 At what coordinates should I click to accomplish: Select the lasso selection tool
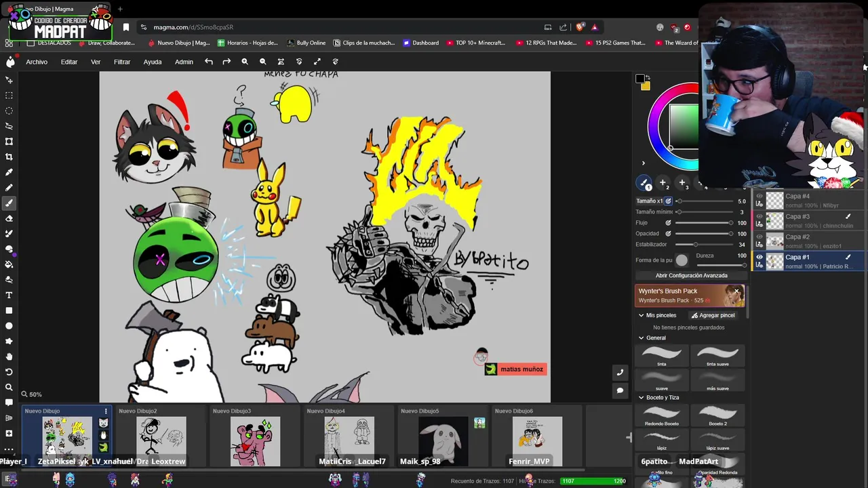click(x=9, y=126)
